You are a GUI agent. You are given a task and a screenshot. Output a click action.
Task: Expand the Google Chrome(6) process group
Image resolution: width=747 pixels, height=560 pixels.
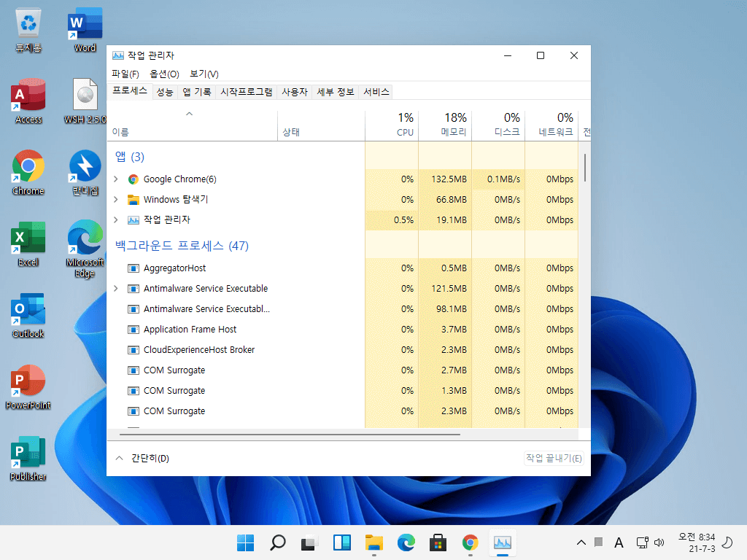tap(116, 179)
